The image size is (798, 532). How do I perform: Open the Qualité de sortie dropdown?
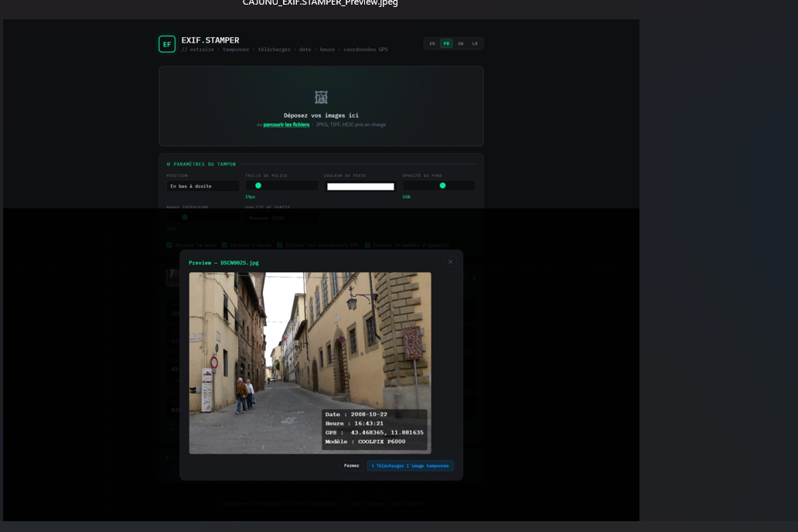tap(281, 217)
